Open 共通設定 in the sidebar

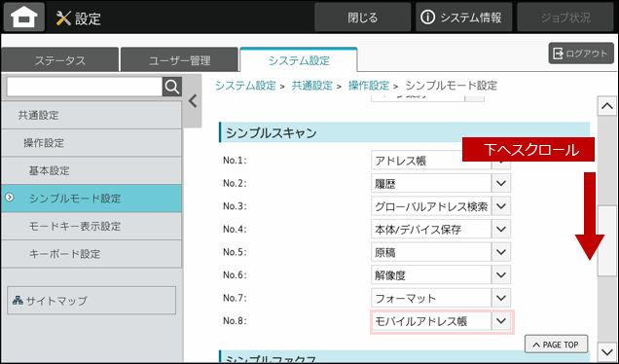click(x=91, y=115)
